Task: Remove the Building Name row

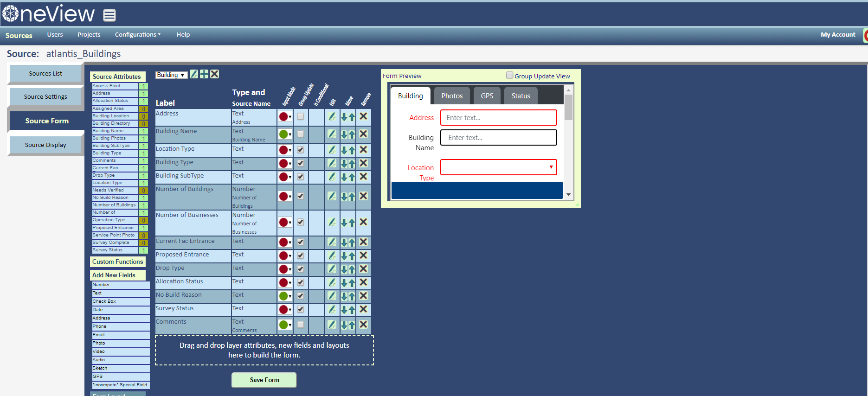Action: pos(364,134)
